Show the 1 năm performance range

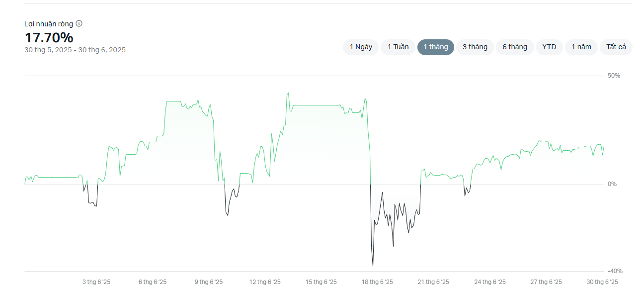click(x=581, y=47)
